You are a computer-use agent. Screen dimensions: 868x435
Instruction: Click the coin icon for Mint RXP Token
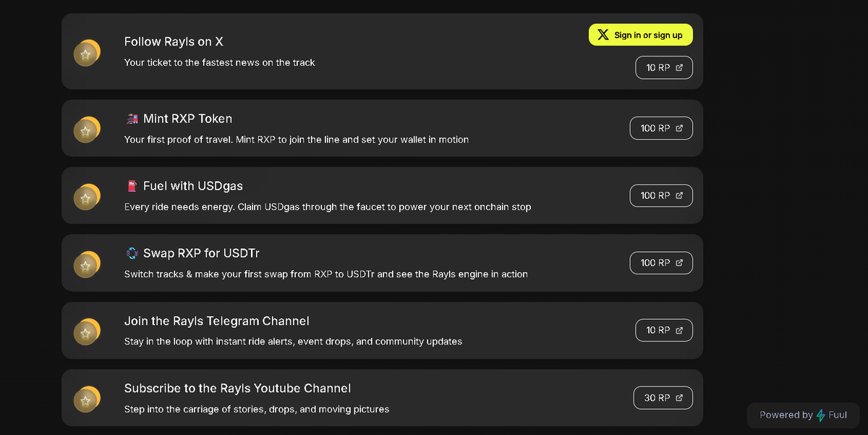click(x=87, y=129)
